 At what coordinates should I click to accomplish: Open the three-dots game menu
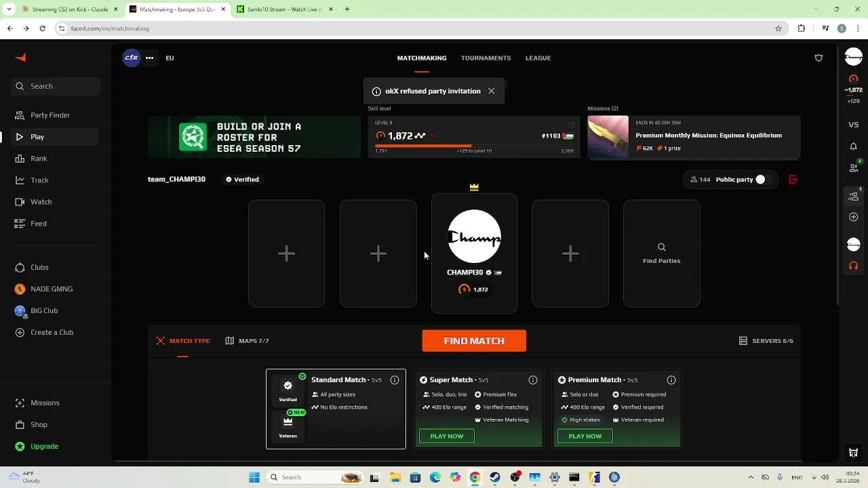click(x=149, y=58)
